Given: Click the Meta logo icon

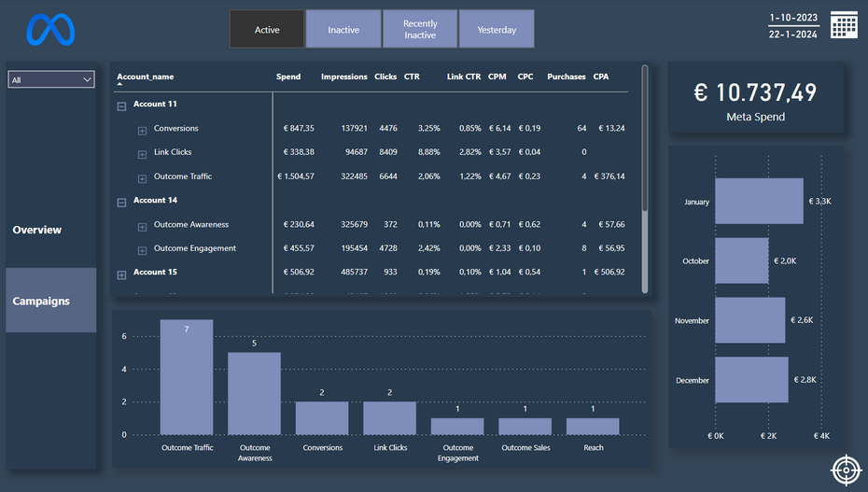Looking at the screenshot, I should click(x=49, y=30).
